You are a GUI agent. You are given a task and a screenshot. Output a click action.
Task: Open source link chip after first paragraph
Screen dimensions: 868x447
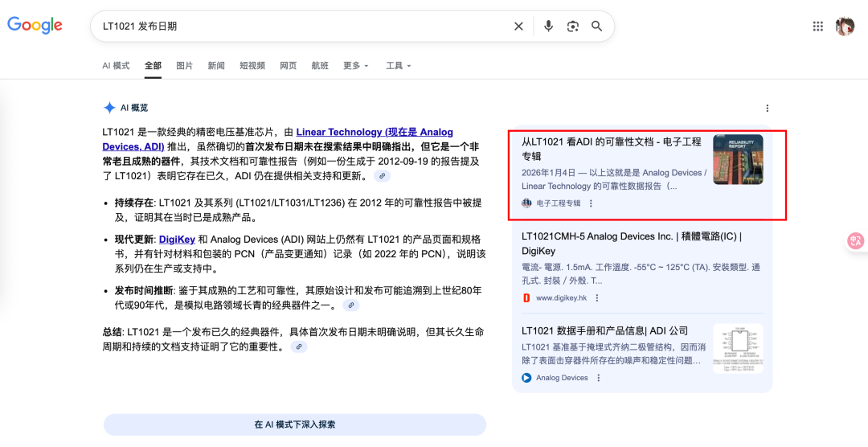[x=382, y=176]
